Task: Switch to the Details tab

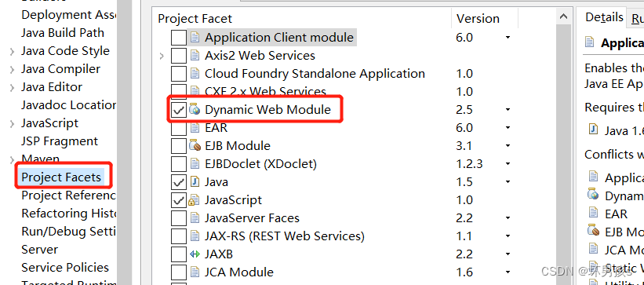Action: (x=604, y=17)
